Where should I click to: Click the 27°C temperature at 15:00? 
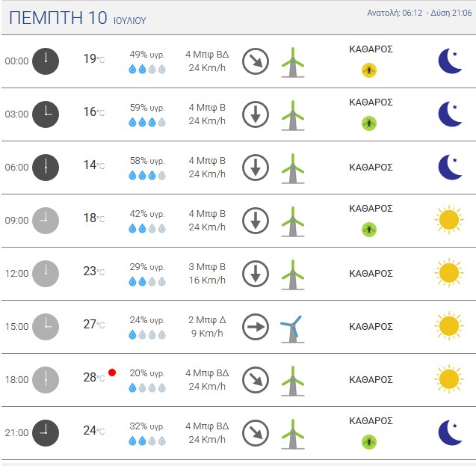[94, 325]
